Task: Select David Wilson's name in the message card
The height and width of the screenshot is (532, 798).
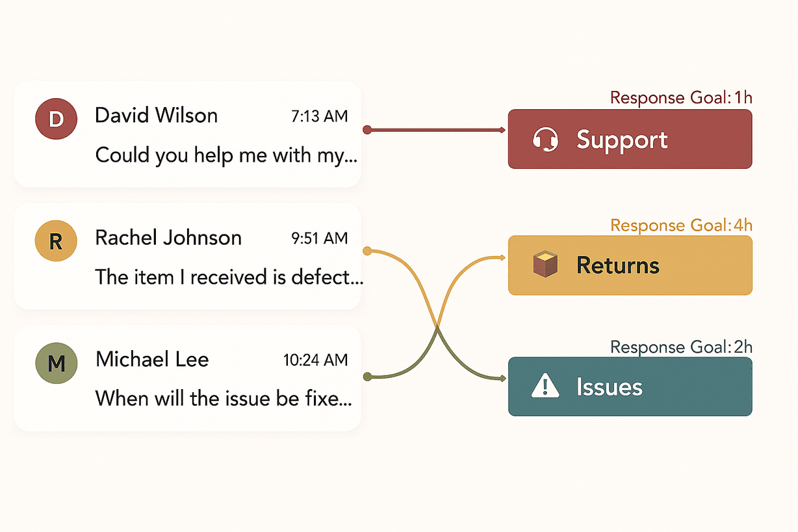Action: pyautogui.click(x=156, y=116)
